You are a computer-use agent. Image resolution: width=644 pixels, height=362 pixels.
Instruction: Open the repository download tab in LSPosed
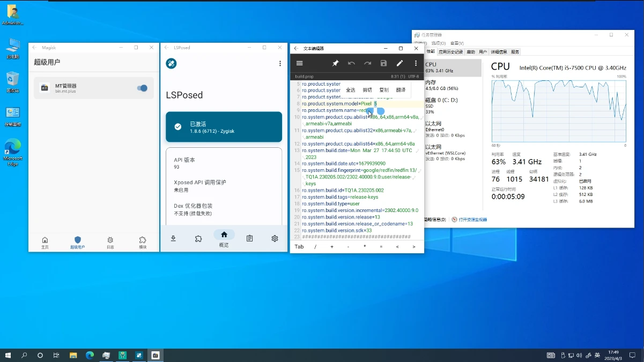173,238
